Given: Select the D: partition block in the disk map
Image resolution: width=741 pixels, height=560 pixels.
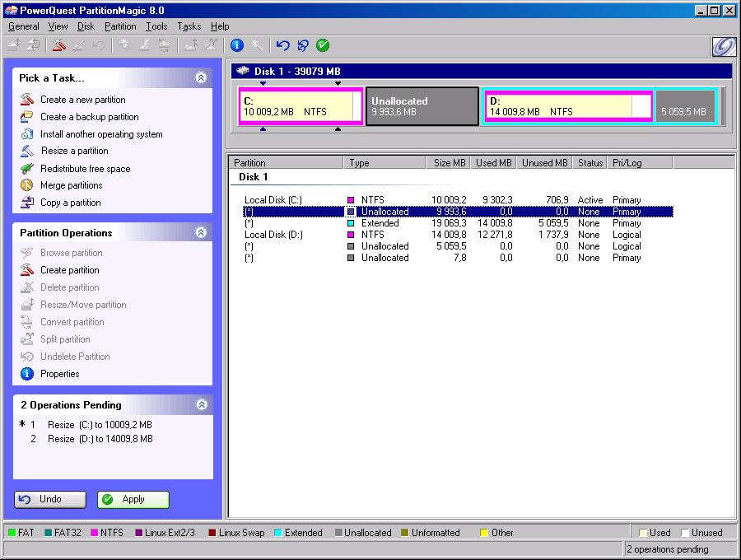Looking at the screenshot, I should (x=568, y=106).
